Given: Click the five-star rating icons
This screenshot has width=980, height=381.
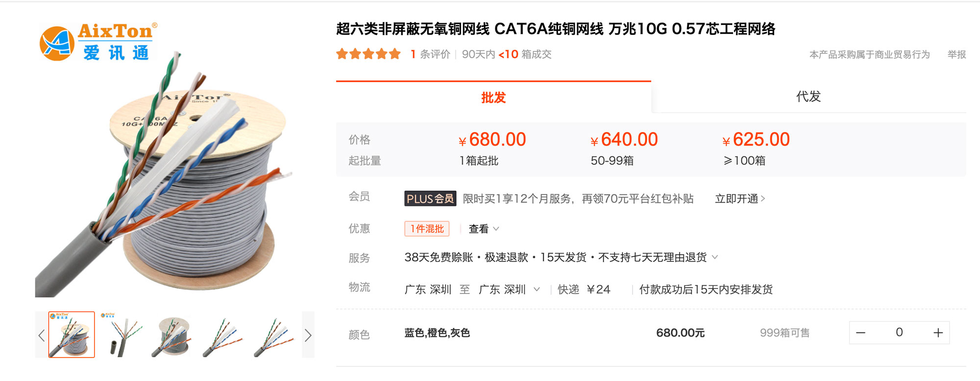Looking at the screenshot, I should [368, 54].
